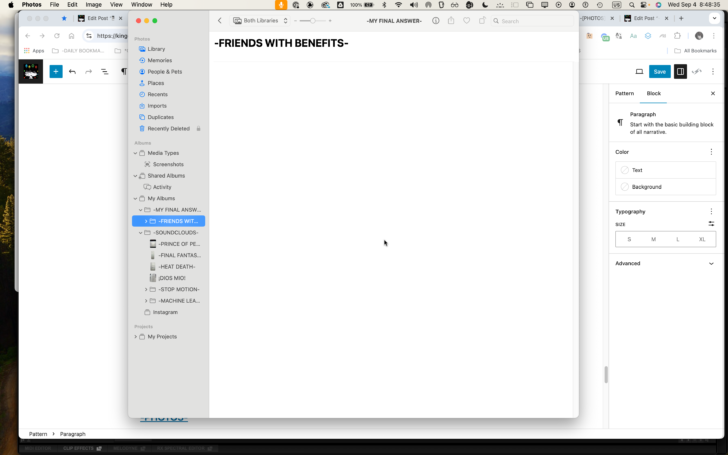The width and height of the screenshot is (728, 455).
Task: Expand the -STOP MOTION- folder
Action: click(146, 289)
